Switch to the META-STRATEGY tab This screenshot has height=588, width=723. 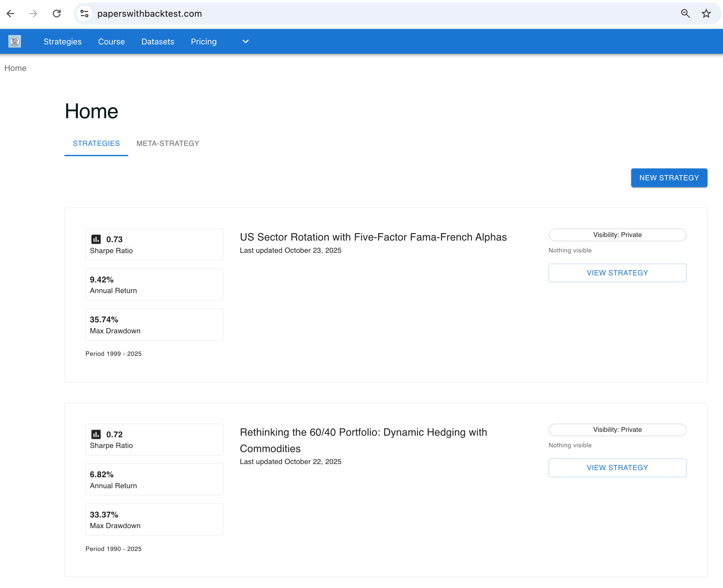point(168,143)
